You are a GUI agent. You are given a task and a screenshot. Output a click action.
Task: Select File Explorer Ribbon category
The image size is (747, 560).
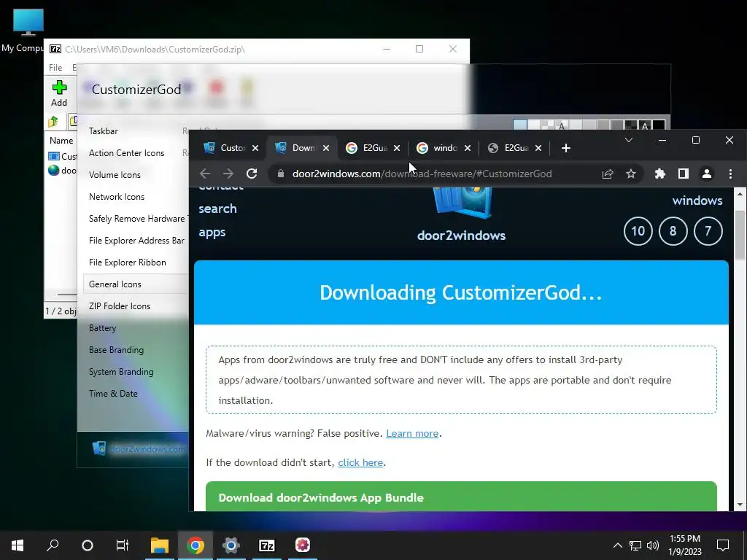pos(127,262)
